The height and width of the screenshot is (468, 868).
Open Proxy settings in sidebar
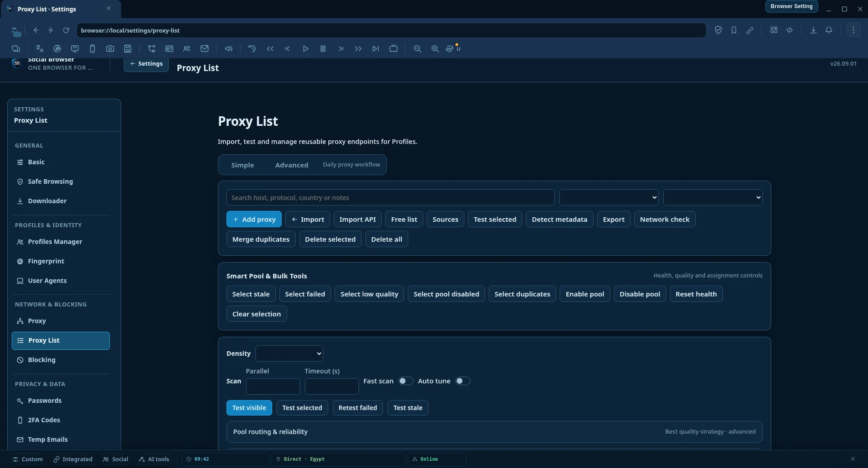coord(61,321)
